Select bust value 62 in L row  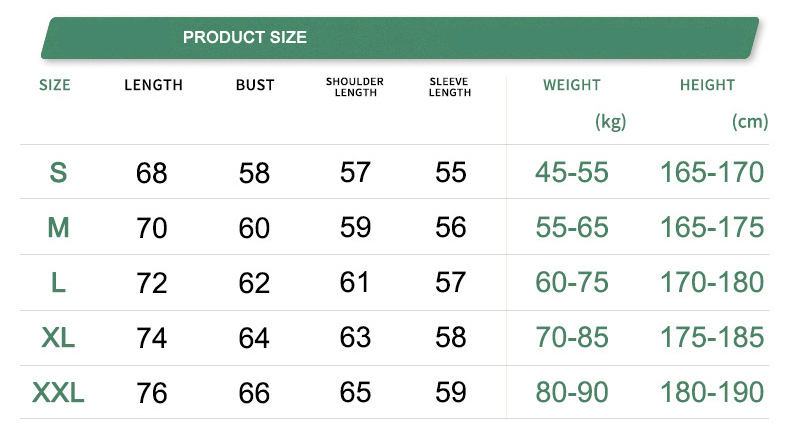[x=255, y=283]
